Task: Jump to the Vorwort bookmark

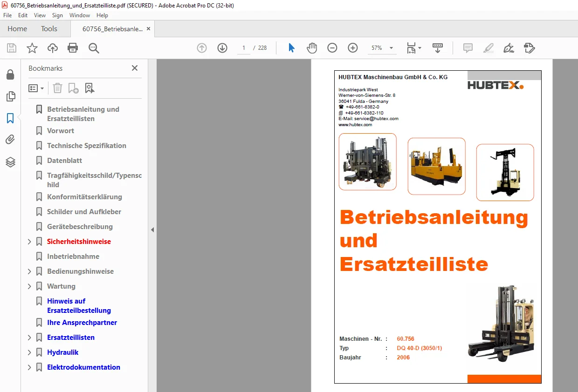Action: (x=61, y=131)
